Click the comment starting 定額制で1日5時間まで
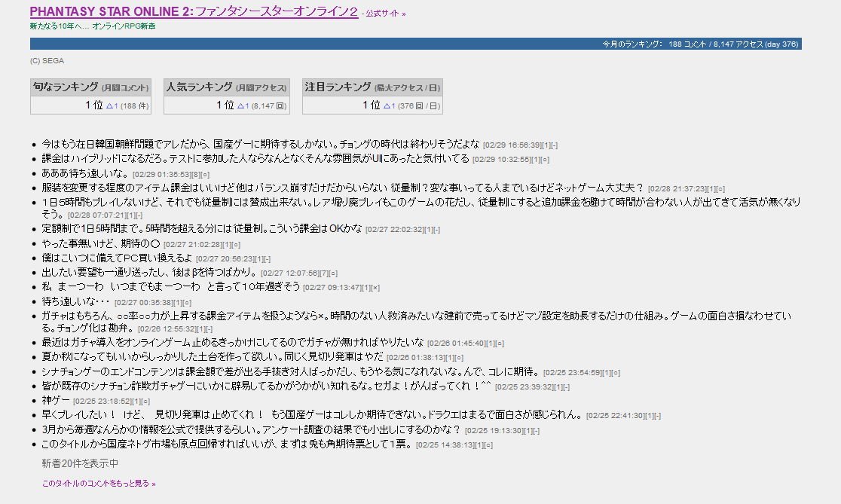Viewport: 841px width, 504px height. tap(202, 228)
